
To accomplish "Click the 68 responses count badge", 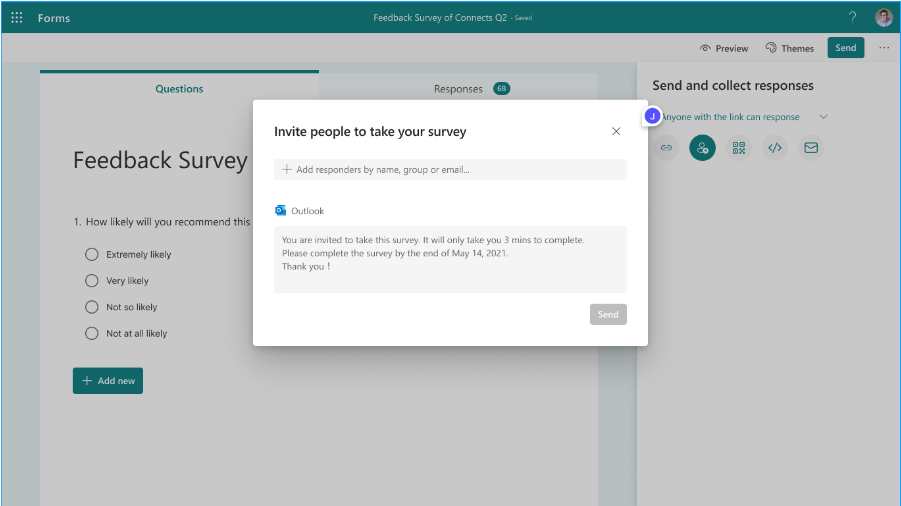I will (x=502, y=88).
